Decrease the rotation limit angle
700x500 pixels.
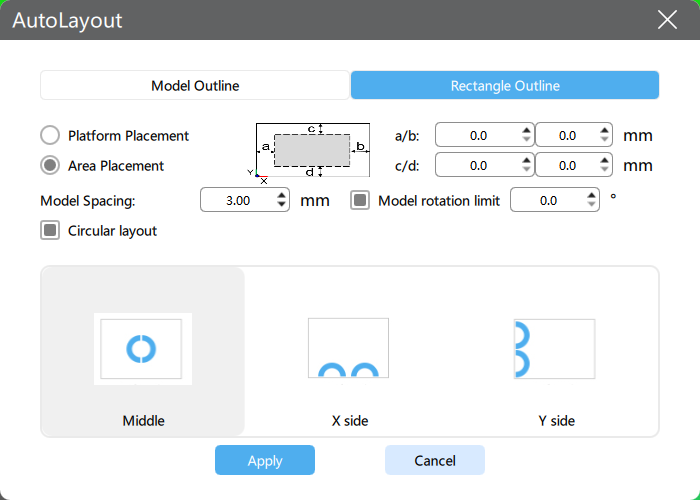point(591,204)
